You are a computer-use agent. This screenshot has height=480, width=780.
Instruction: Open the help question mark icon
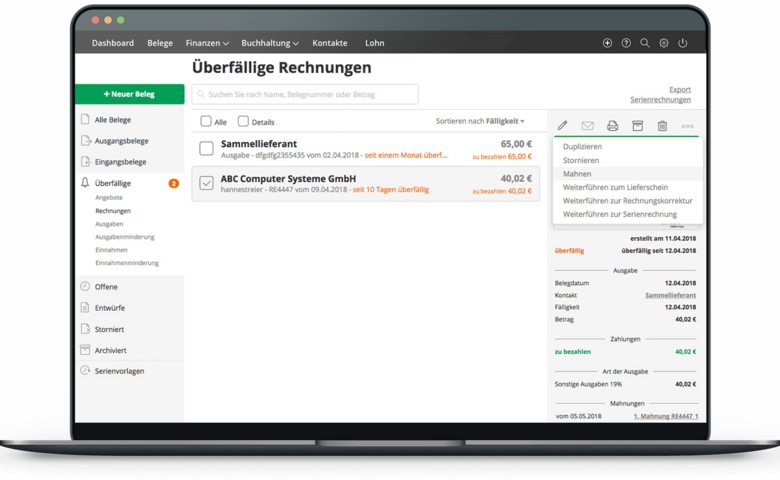(626, 44)
